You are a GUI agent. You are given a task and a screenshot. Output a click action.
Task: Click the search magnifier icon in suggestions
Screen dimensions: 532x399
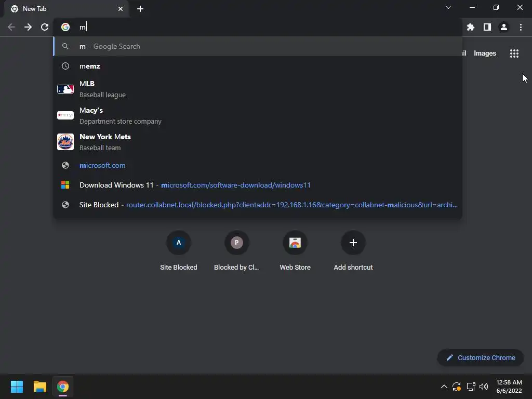pos(65,46)
